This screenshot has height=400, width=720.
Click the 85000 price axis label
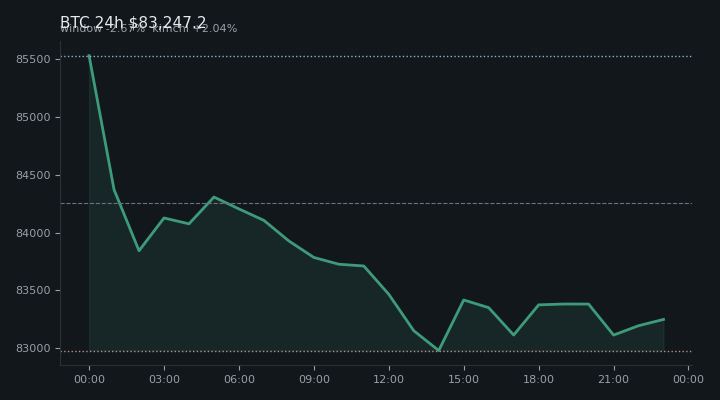(33, 117)
